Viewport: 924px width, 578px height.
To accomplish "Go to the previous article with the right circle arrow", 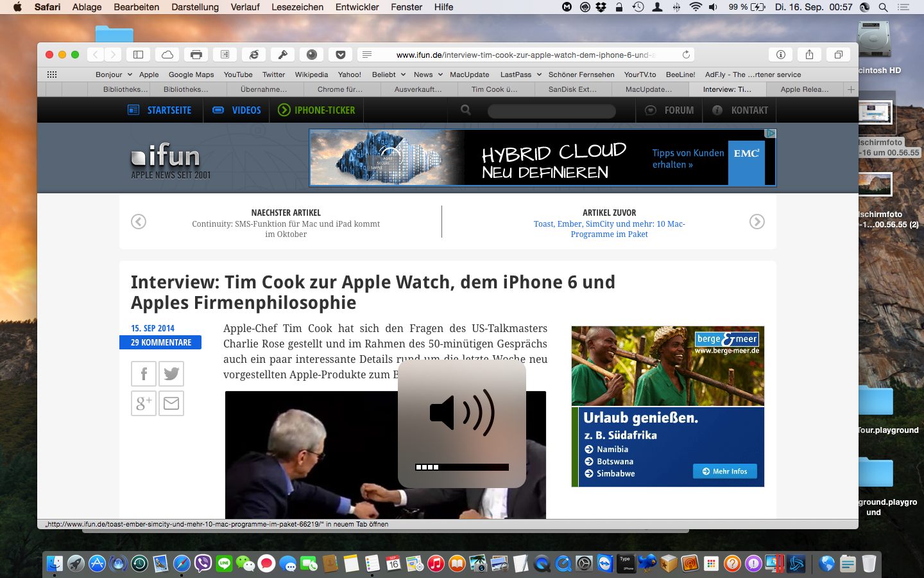I will [x=757, y=222].
